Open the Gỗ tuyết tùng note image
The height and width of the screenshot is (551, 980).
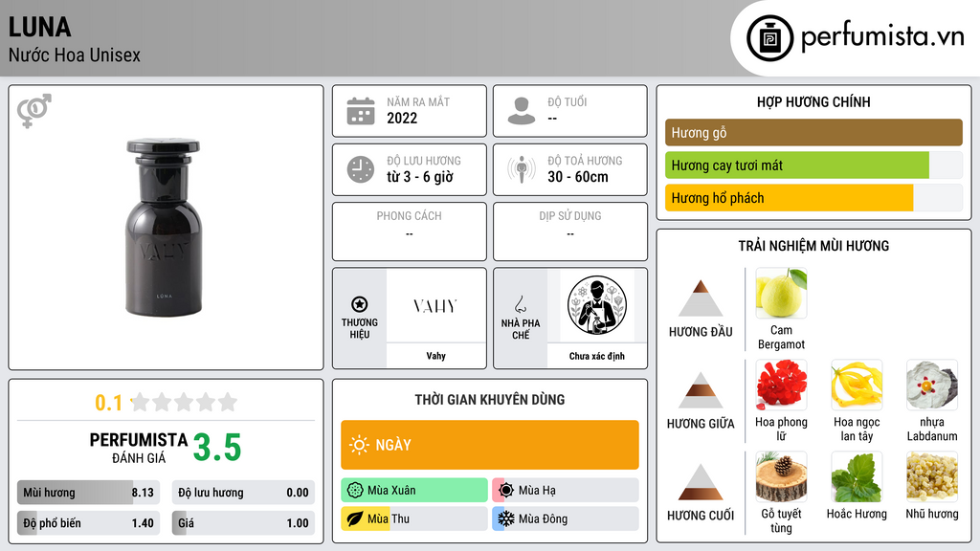coord(781,476)
